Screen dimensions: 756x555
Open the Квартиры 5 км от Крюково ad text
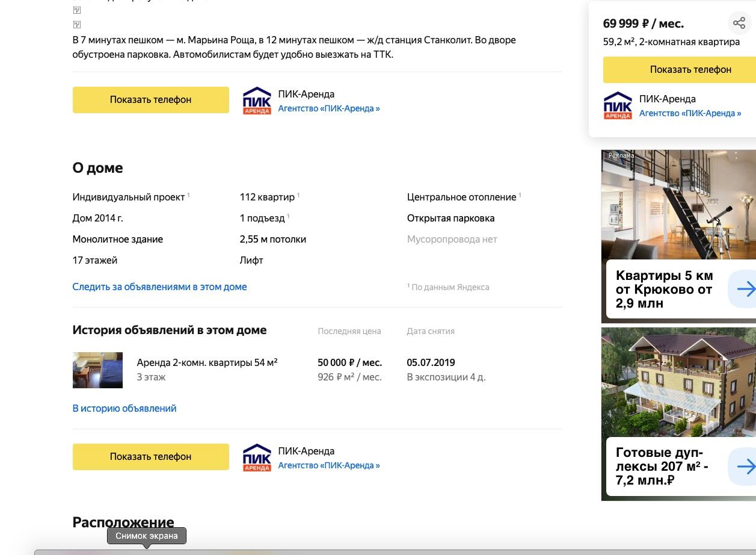tap(664, 290)
